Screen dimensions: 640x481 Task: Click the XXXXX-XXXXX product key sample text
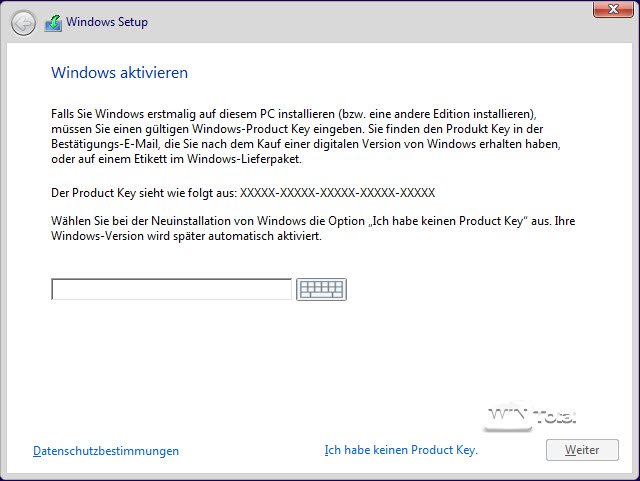point(338,193)
